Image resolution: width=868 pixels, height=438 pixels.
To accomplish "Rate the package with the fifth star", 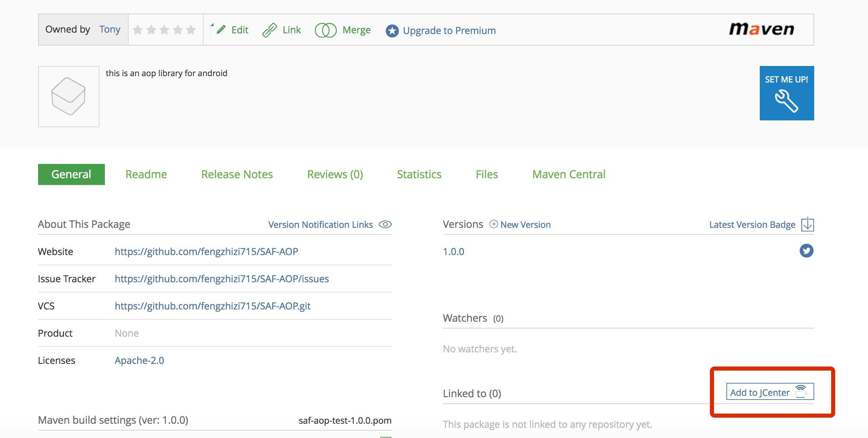I will 191,30.
